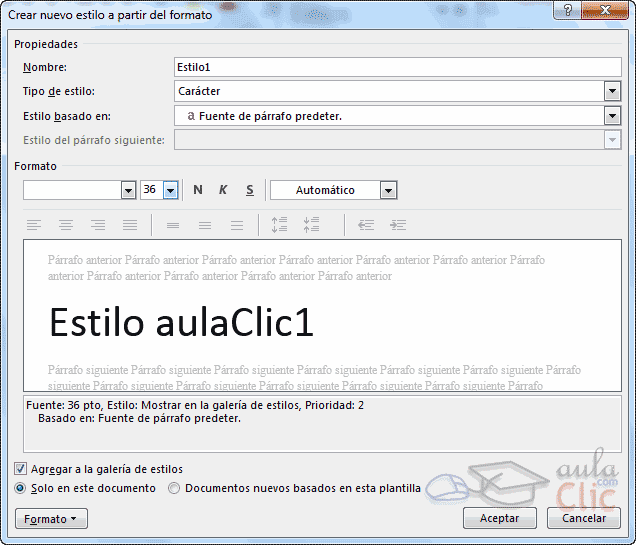This screenshot has height=545, width=636.
Task: Toggle italic (K) formatting
Action: (x=223, y=190)
